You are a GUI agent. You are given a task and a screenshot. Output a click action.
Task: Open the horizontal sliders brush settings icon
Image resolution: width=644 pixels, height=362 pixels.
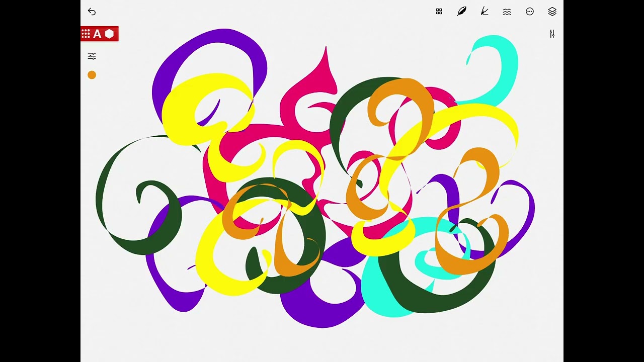92,56
